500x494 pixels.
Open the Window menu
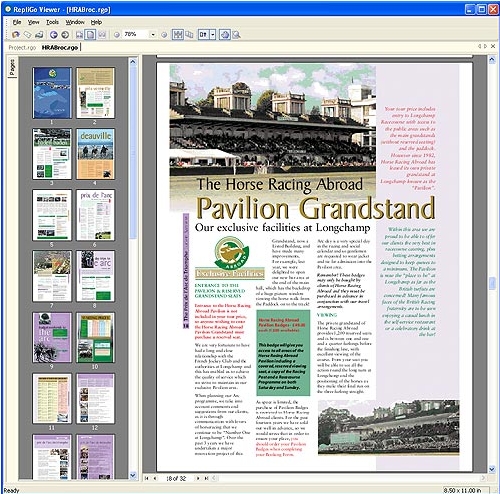75,22
